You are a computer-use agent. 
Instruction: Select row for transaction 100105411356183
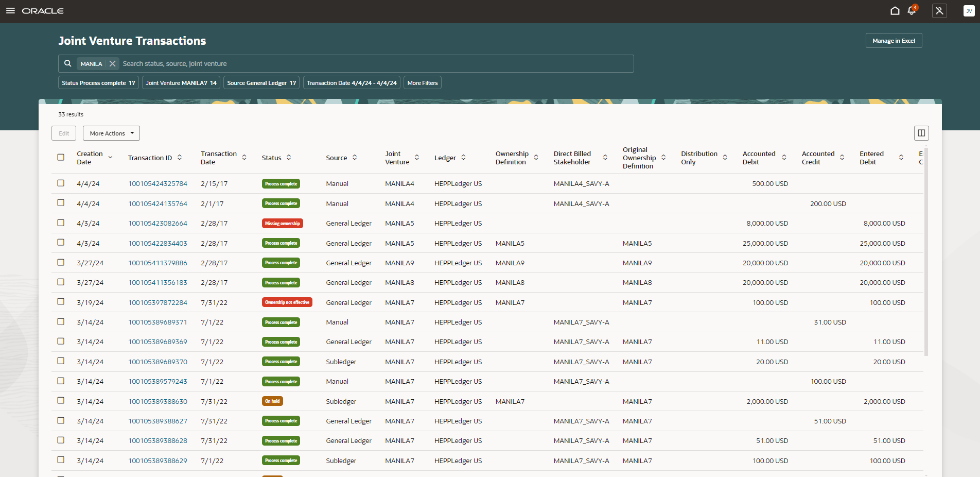61,282
